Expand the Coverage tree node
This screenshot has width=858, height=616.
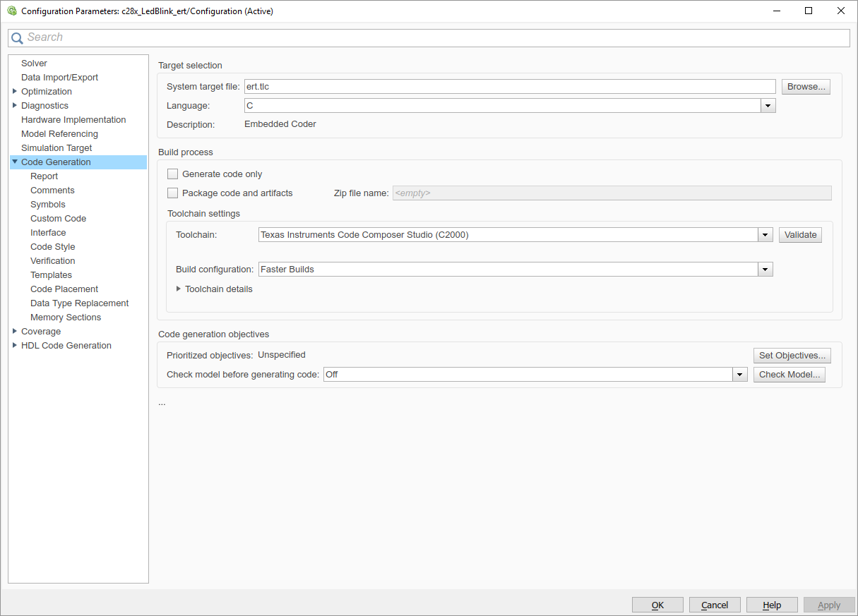coord(15,331)
